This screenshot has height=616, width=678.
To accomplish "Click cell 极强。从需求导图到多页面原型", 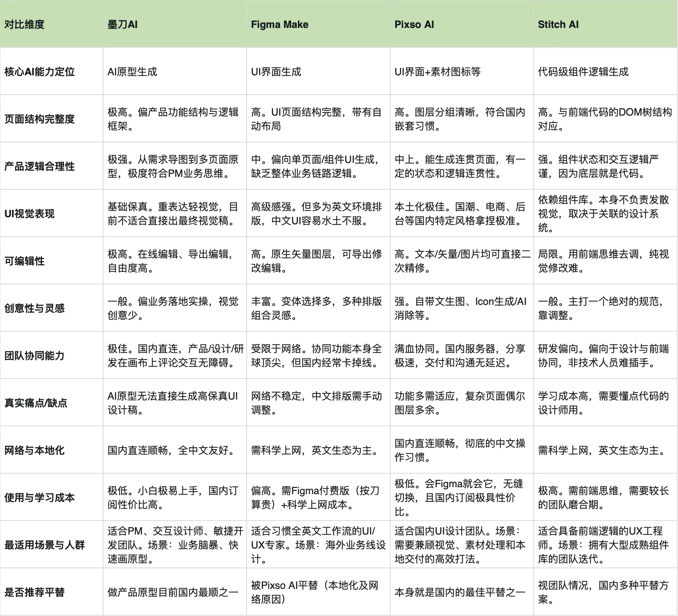I will click(175, 166).
